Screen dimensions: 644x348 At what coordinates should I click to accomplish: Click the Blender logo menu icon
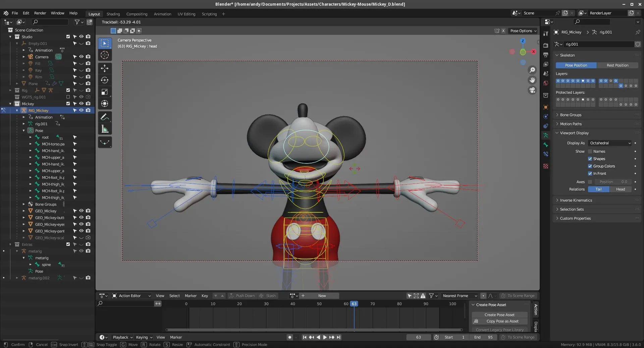pyautogui.click(x=6, y=13)
